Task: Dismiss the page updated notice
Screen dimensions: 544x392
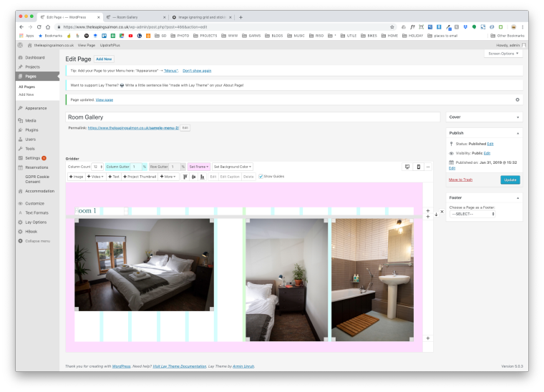Action: pyautogui.click(x=517, y=99)
